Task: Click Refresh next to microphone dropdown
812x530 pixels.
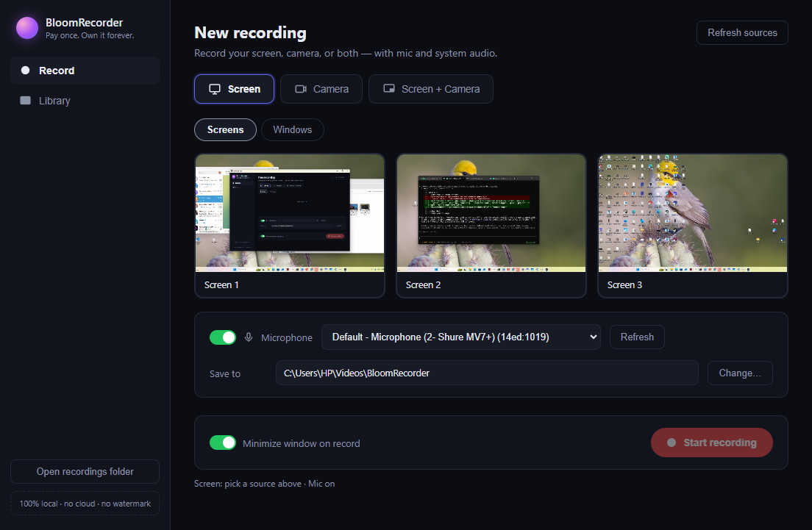Action: click(637, 337)
